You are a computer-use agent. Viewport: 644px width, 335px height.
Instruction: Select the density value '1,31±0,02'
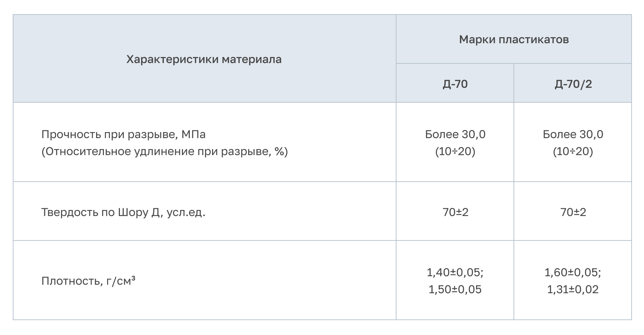click(573, 289)
